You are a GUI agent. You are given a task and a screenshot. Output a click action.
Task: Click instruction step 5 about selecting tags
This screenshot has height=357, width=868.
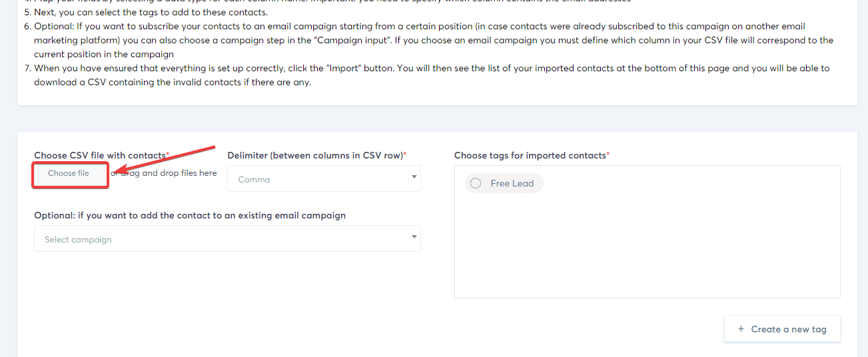tap(151, 12)
